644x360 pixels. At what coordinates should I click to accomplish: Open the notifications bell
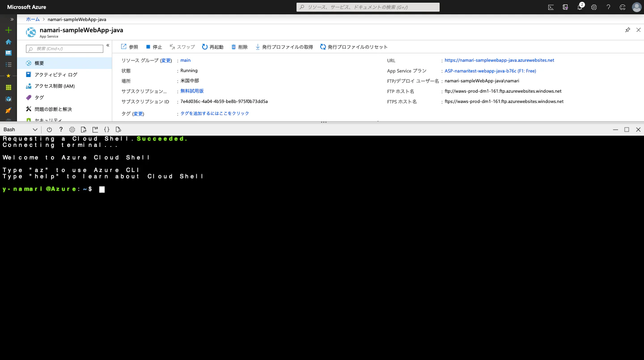tap(580, 7)
